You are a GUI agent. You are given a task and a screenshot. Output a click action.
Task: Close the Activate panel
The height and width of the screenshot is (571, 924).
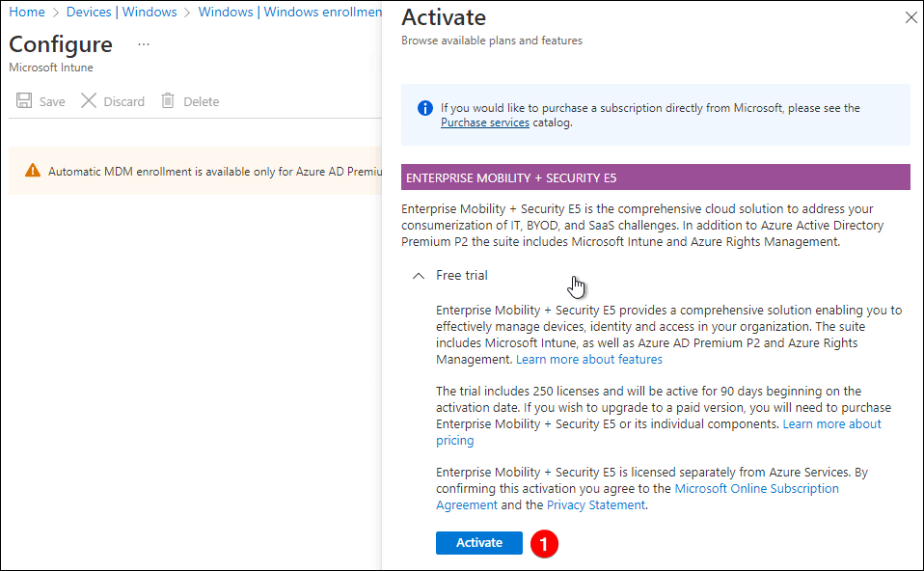tap(911, 17)
